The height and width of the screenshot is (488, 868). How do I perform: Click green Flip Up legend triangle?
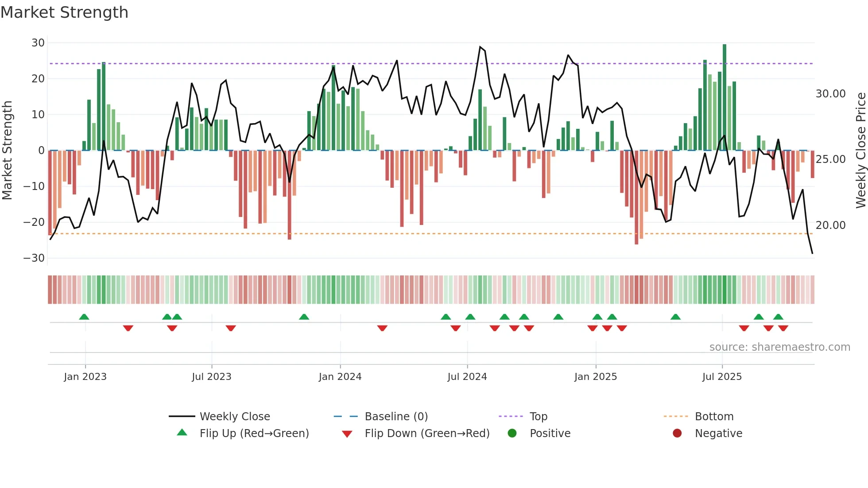182,433
